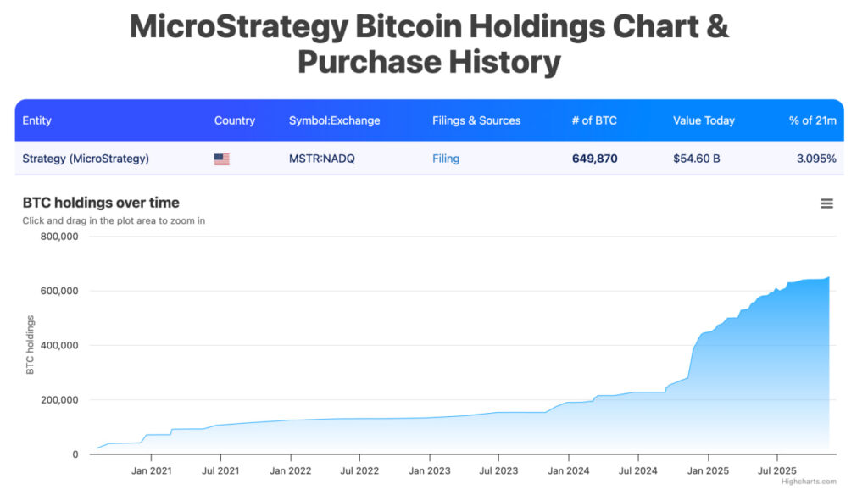The image size is (868, 501).
Task: Click the Value Today column header
Action: coord(704,120)
